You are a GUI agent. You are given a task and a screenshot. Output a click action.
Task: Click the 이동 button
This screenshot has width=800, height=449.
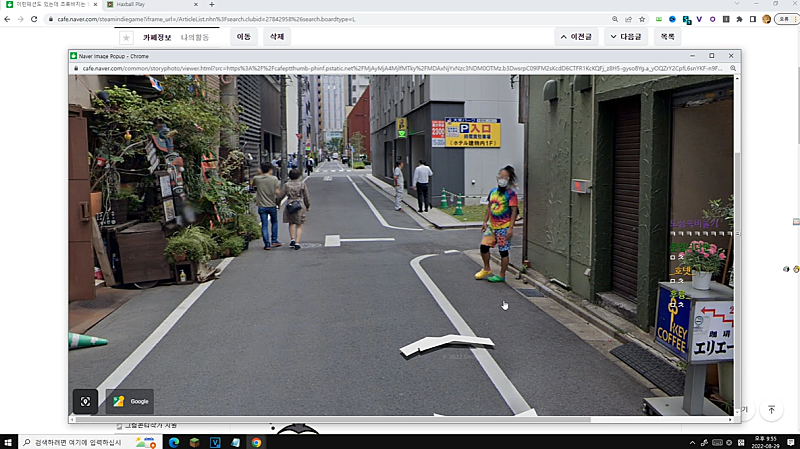[x=243, y=37]
